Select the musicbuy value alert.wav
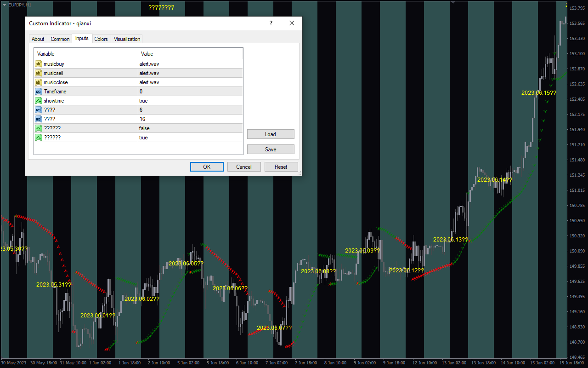This screenshot has width=588, height=368. [190, 64]
